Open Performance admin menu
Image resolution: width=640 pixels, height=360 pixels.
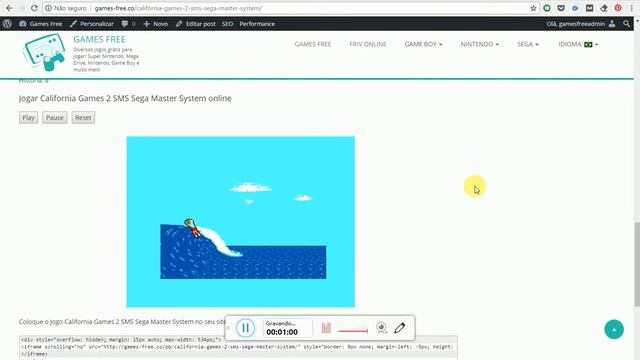257,24
